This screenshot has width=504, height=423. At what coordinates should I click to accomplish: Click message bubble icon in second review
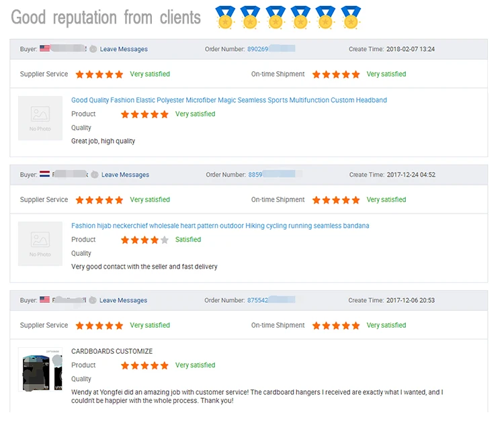pyautogui.click(x=95, y=175)
